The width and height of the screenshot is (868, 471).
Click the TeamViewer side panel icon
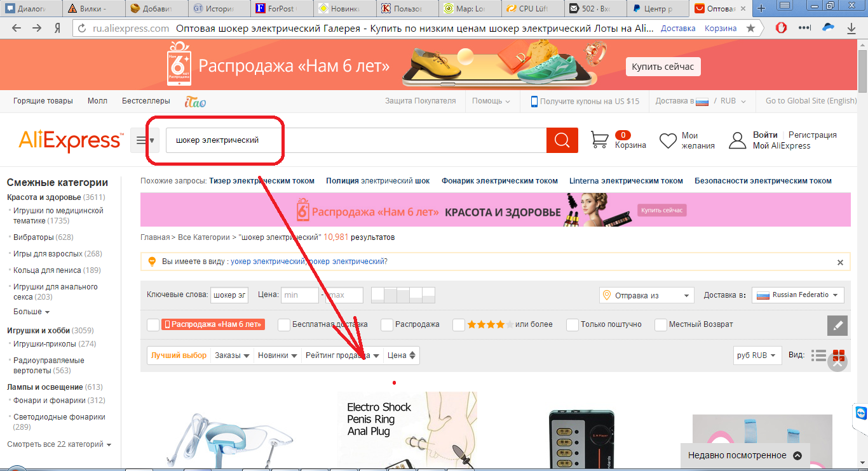[861, 413]
